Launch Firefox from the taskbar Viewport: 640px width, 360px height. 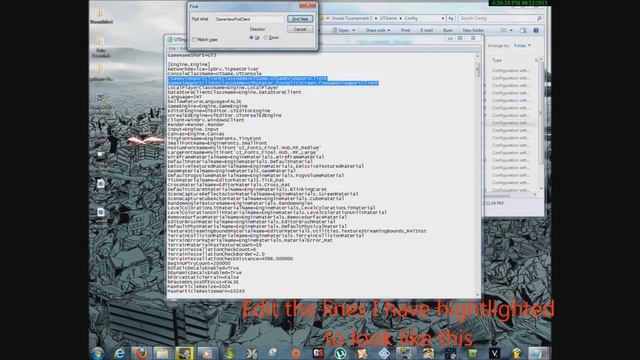pos(141,353)
